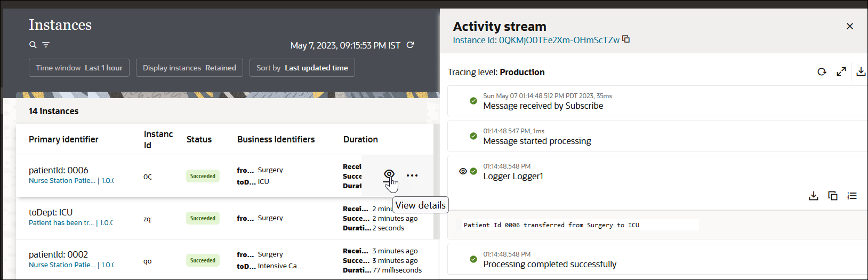The height and width of the screenshot is (280, 868).
Task: Click Processing completed successfully entry
Action: click(550, 264)
